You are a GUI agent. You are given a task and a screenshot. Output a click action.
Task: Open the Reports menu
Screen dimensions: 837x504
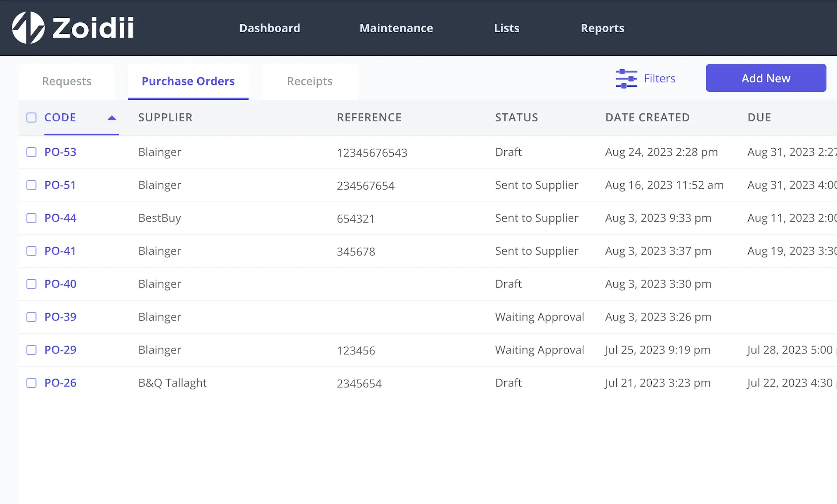[x=603, y=28]
